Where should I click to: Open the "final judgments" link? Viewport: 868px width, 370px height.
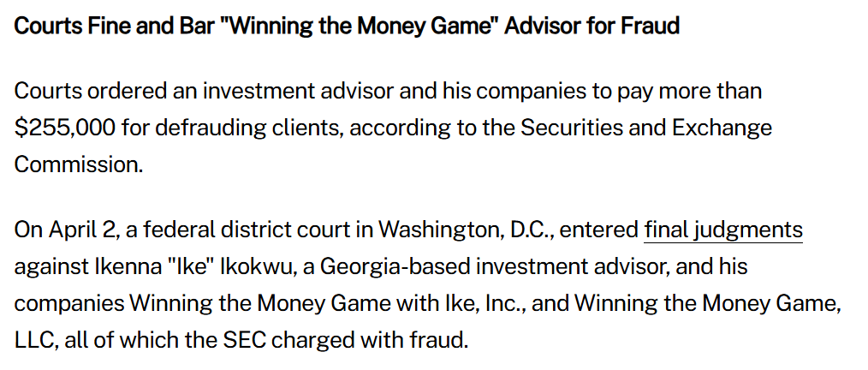[722, 230]
